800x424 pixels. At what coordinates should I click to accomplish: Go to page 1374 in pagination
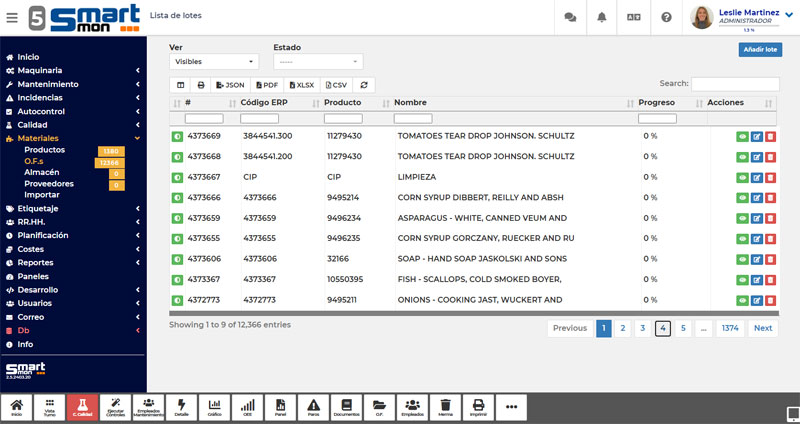[x=730, y=328]
